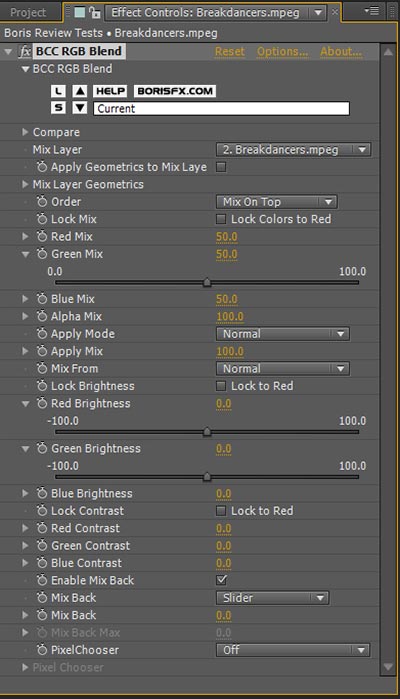Viewport: 400px width, 699px height.
Task: Switch to the Project tab
Action: click(x=28, y=12)
